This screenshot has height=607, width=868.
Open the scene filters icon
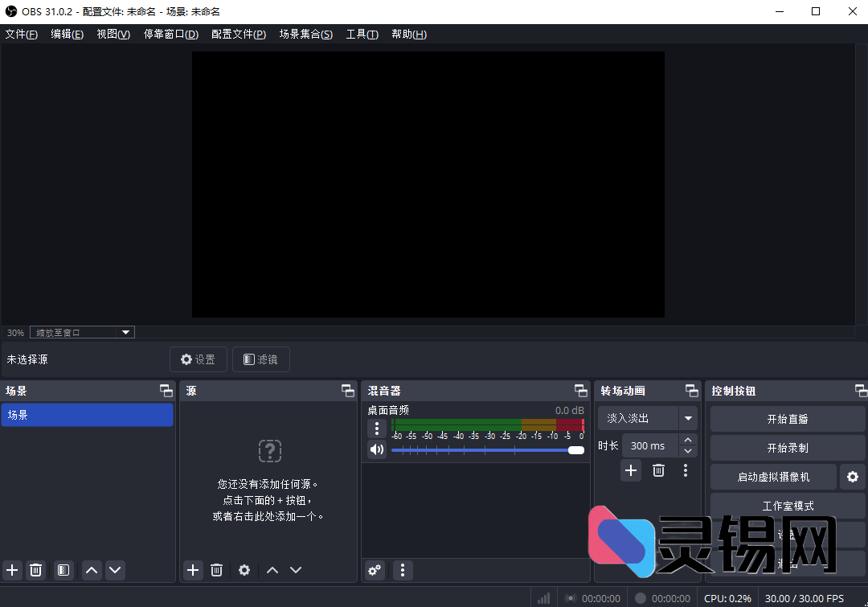63,570
